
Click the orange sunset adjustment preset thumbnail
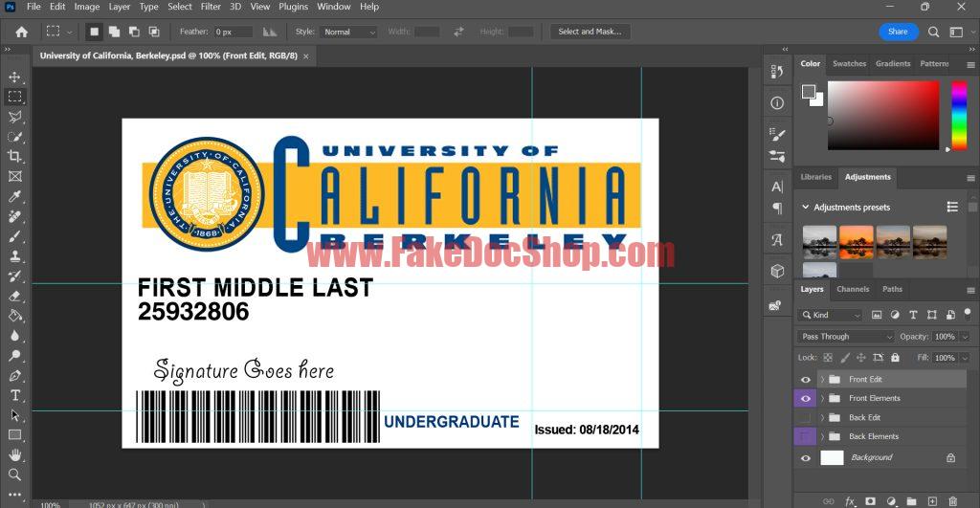coord(856,242)
